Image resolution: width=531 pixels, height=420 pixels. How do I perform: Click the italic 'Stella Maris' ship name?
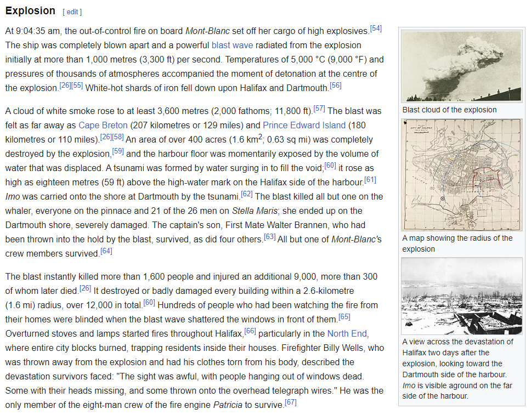(x=255, y=211)
